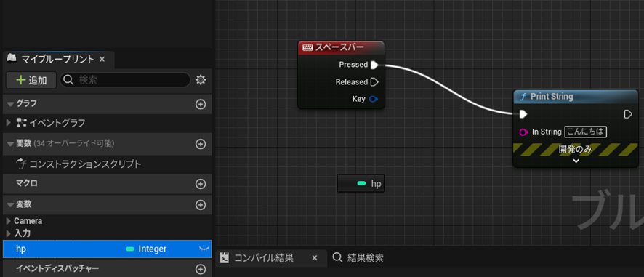Expand the Camera variable category
Viewport: 644px width, 277px height.
(9, 221)
